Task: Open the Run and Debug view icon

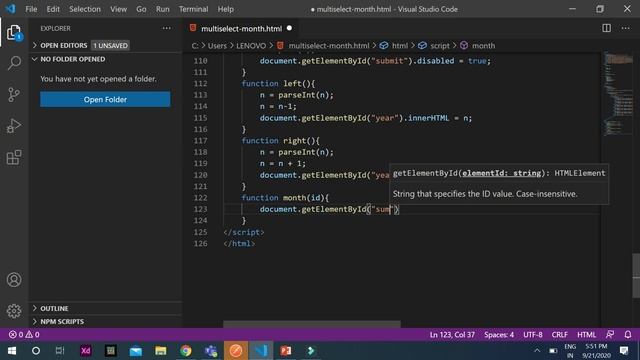Action: pyautogui.click(x=14, y=126)
